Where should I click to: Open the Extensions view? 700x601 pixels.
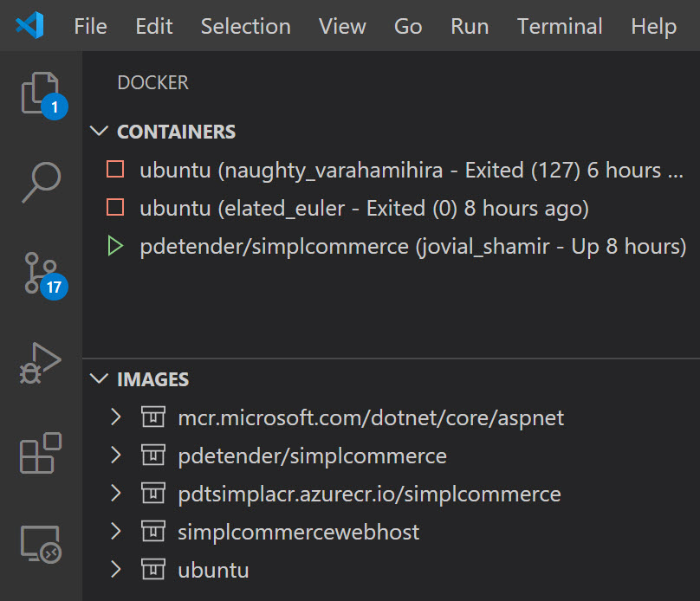pyautogui.click(x=40, y=453)
